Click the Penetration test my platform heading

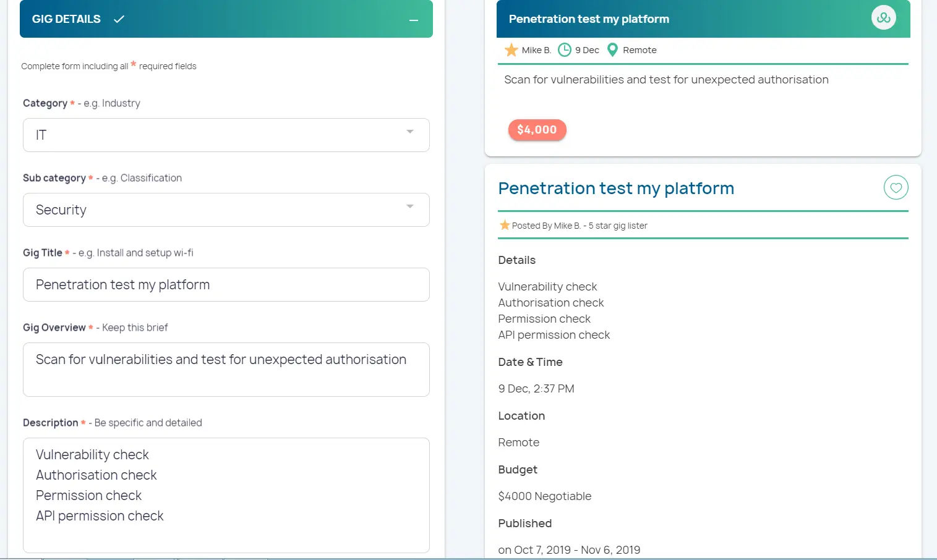[616, 188]
